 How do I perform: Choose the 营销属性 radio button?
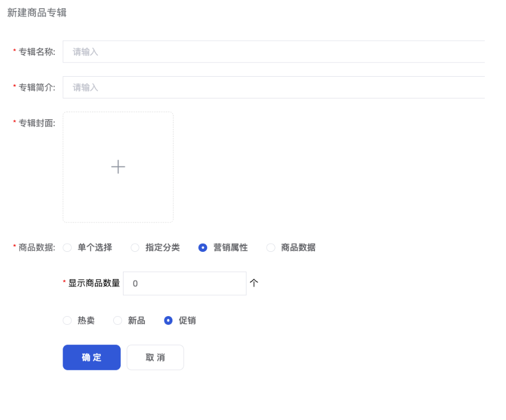click(x=203, y=248)
